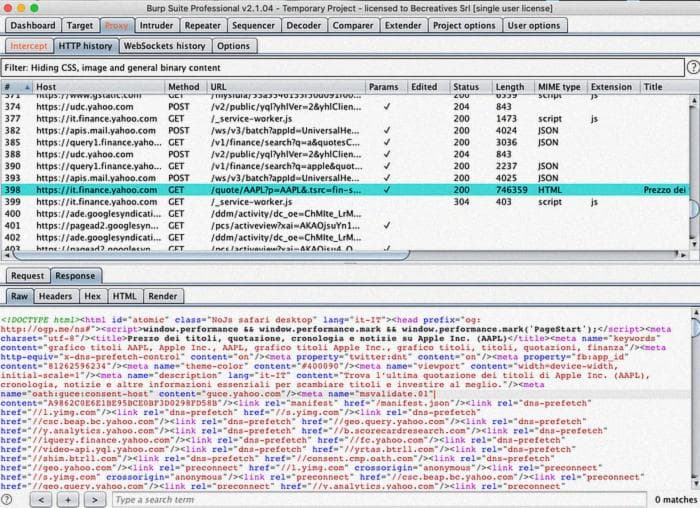Sort by the URL column header

coord(286,87)
